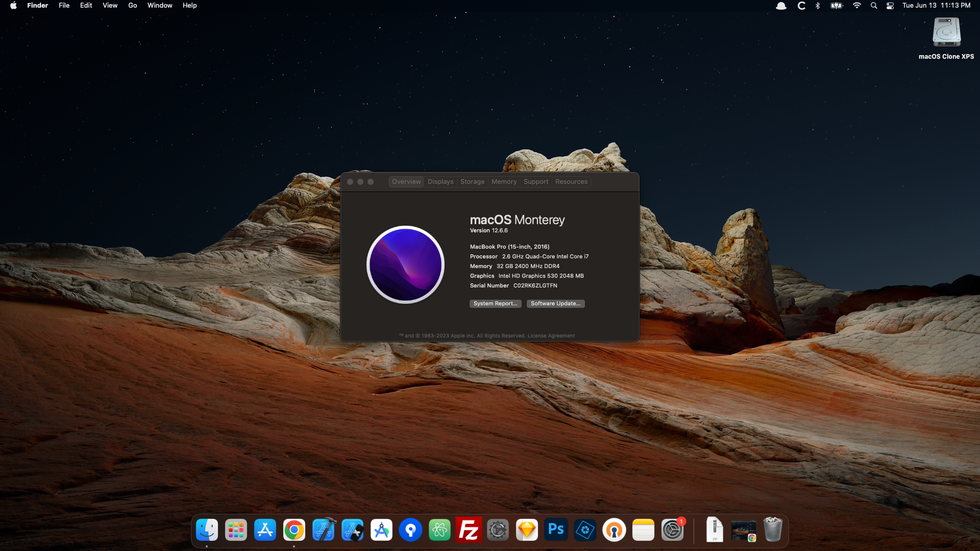Launch Xcode with the hammer icon
The image size is (980, 551).
tap(323, 530)
